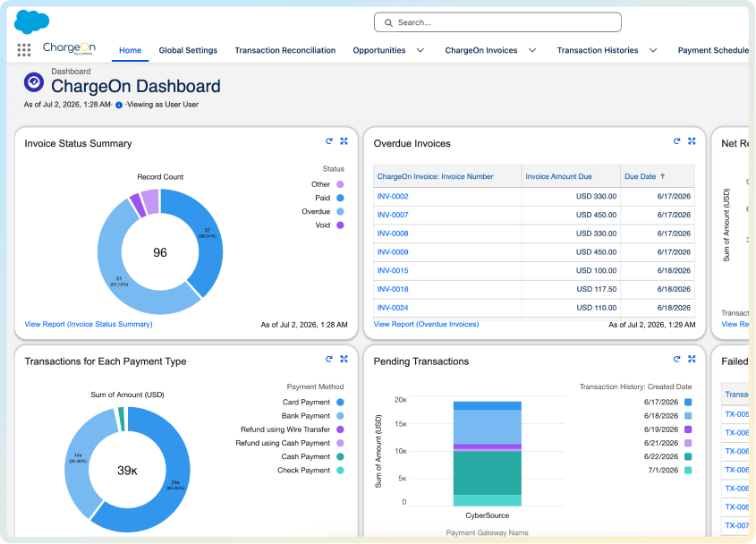This screenshot has height=544, width=756.
Task: Expand the Pending Transactions widget
Action: (x=692, y=359)
